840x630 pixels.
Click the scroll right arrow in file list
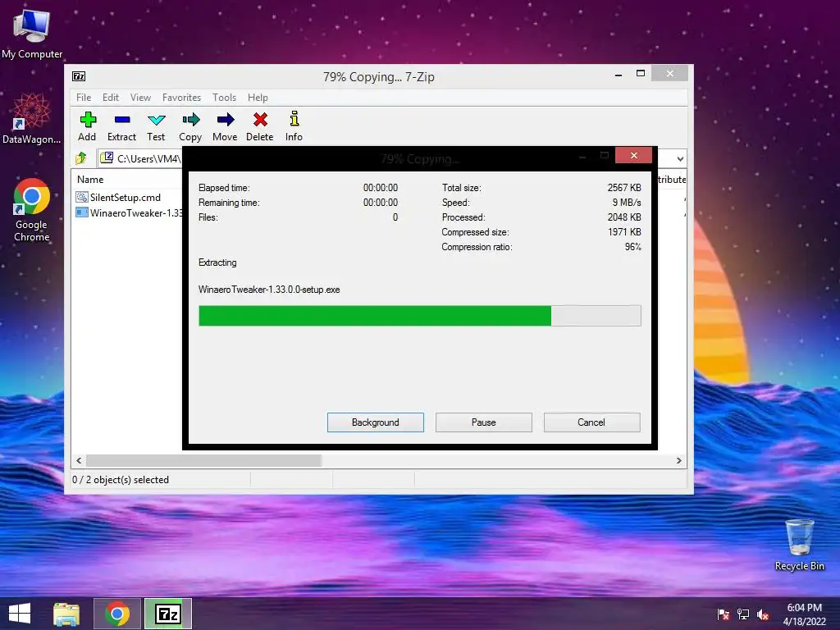[678, 461]
